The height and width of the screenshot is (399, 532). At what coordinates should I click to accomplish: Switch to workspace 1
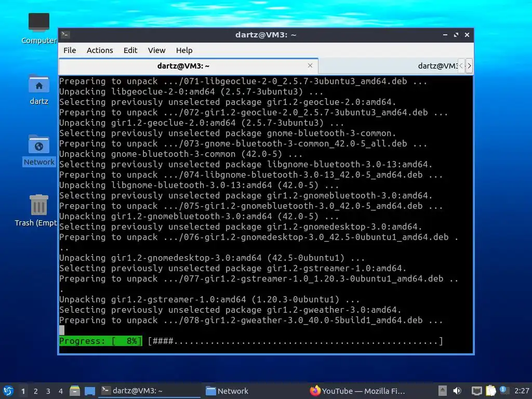[23, 391]
